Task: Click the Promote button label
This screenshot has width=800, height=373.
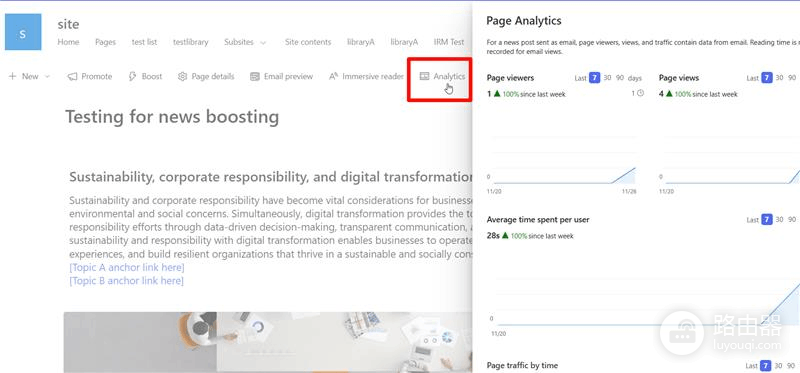Action: (97, 77)
